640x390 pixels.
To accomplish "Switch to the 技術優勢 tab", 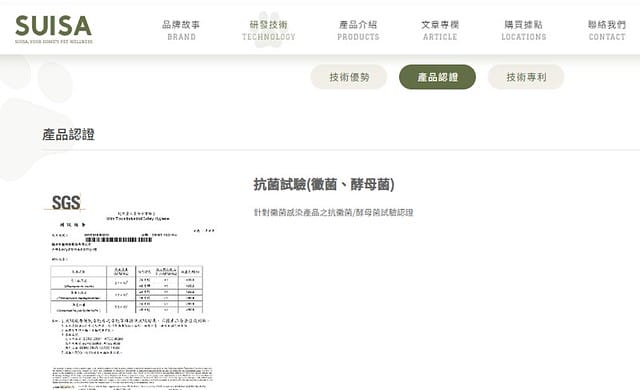I will [349, 77].
